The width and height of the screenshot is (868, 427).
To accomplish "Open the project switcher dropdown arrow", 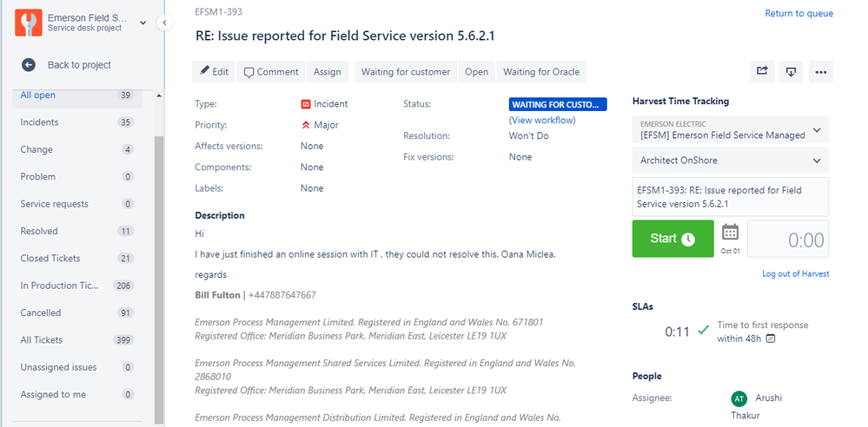I will [142, 23].
